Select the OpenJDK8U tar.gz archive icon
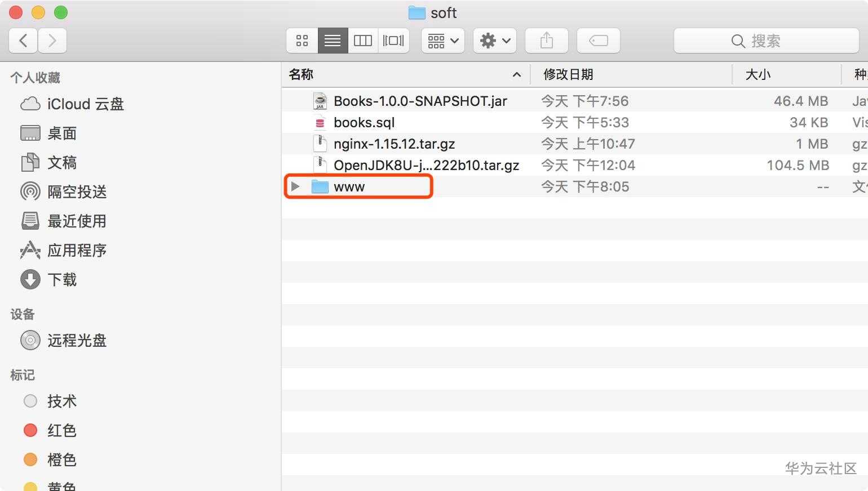This screenshot has width=868, height=491. pos(320,165)
